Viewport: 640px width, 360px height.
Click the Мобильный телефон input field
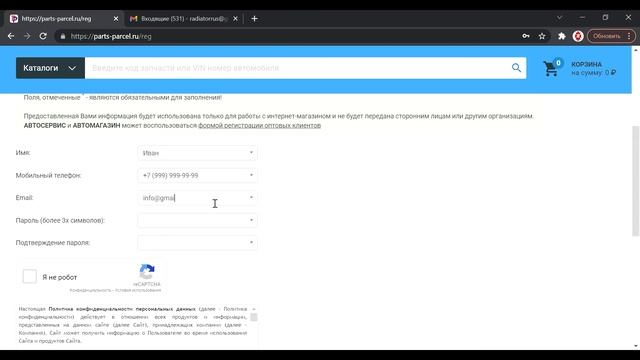click(x=198, y=175)
